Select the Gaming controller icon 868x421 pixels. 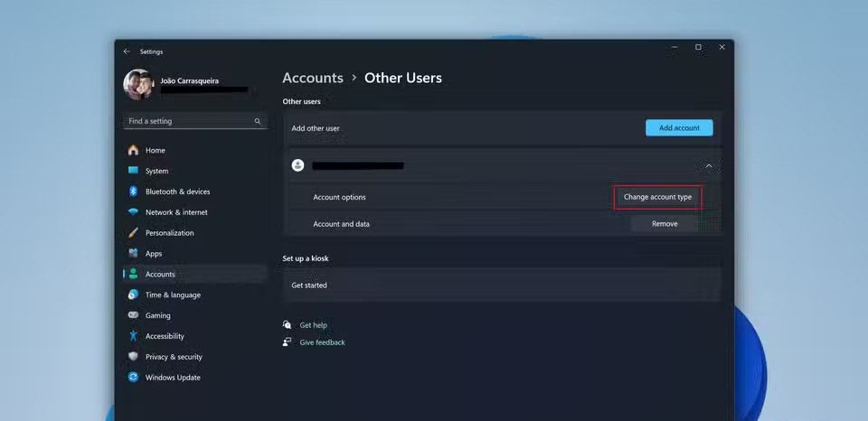[x=134, y=315]
